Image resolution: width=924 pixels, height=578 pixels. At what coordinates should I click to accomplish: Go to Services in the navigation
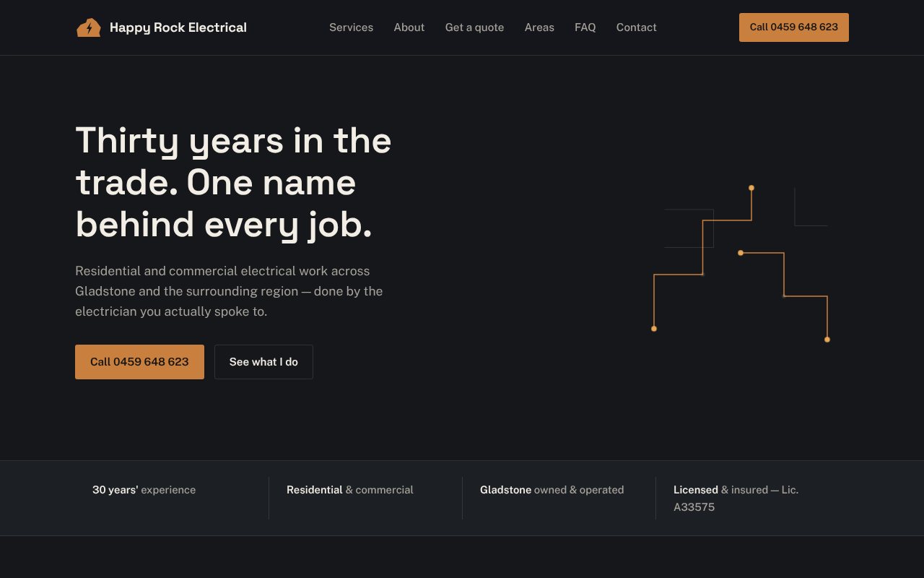tap(352, 27)
